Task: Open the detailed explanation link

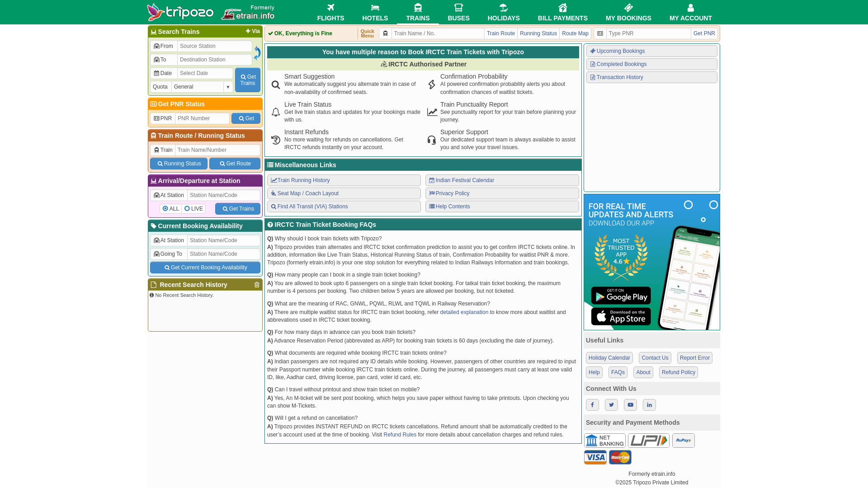Action: click(x=464, y=312)
